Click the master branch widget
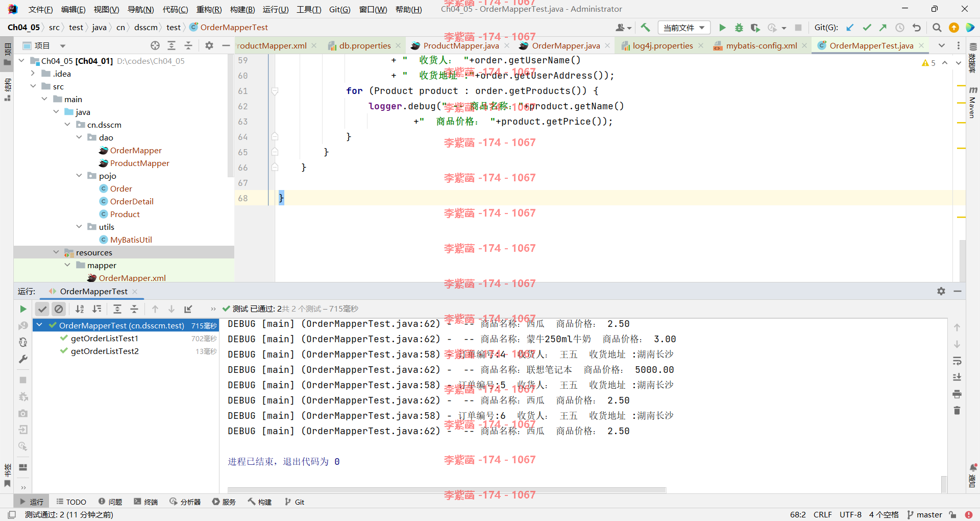Screen dimensions: 980x521 click(924, 514)
